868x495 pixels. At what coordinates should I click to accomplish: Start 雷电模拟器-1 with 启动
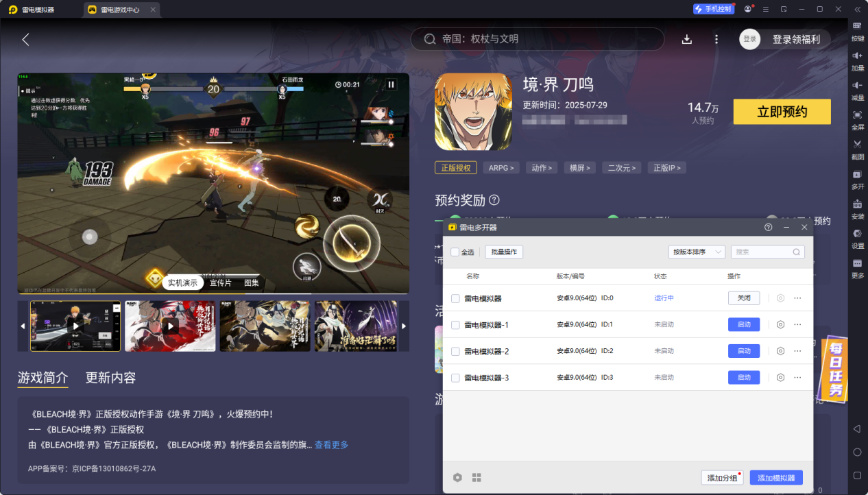(x=744, y=324)
